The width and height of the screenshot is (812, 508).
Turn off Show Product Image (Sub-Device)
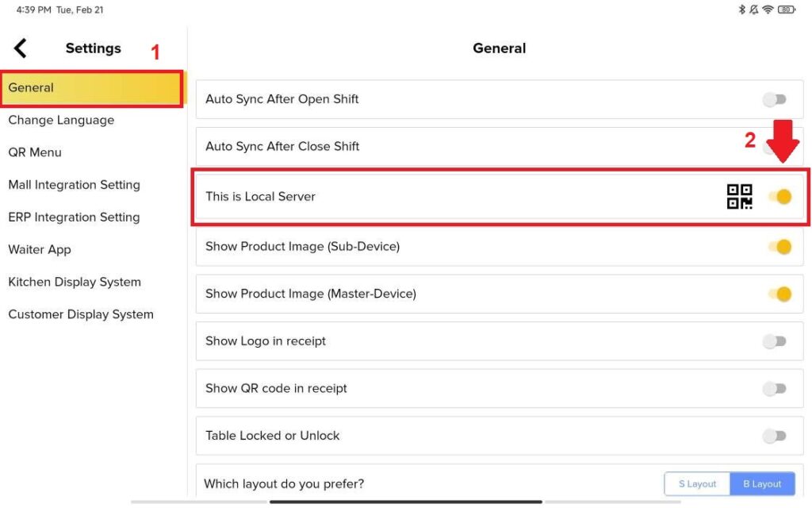tap(780, 247)
